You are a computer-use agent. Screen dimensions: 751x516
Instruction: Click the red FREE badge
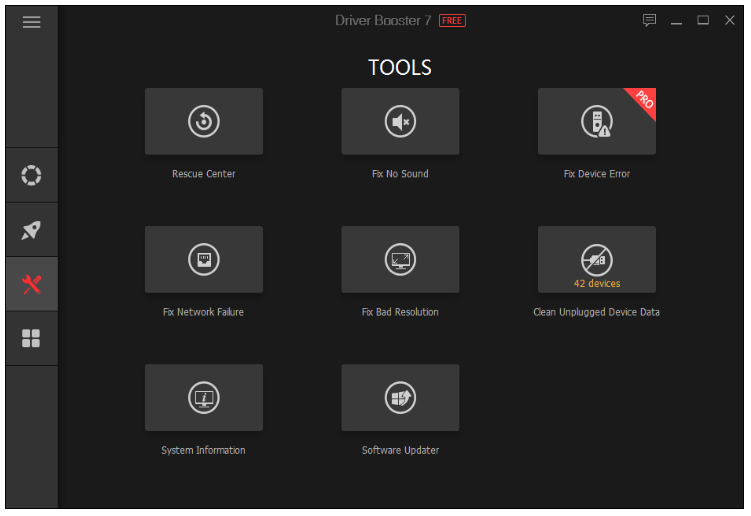[452, 21]
